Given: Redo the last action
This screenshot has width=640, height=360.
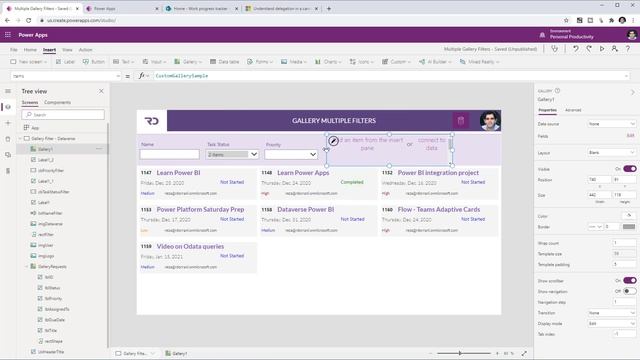Looking at the screenshot, I should click(x=589, y=49).
